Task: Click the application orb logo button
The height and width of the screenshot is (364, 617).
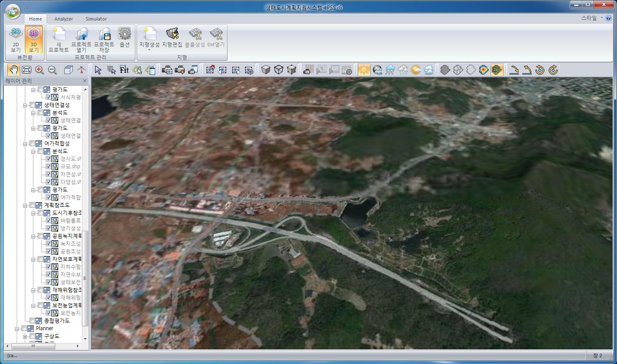Action: 13,11
